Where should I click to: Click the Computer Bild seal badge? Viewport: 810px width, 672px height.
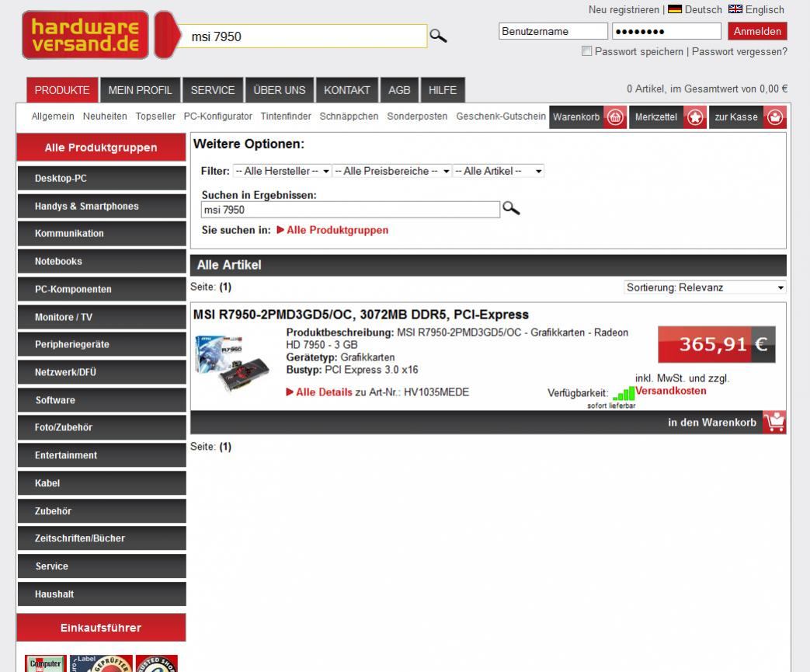pyautogui.click(x=46, y=663)
